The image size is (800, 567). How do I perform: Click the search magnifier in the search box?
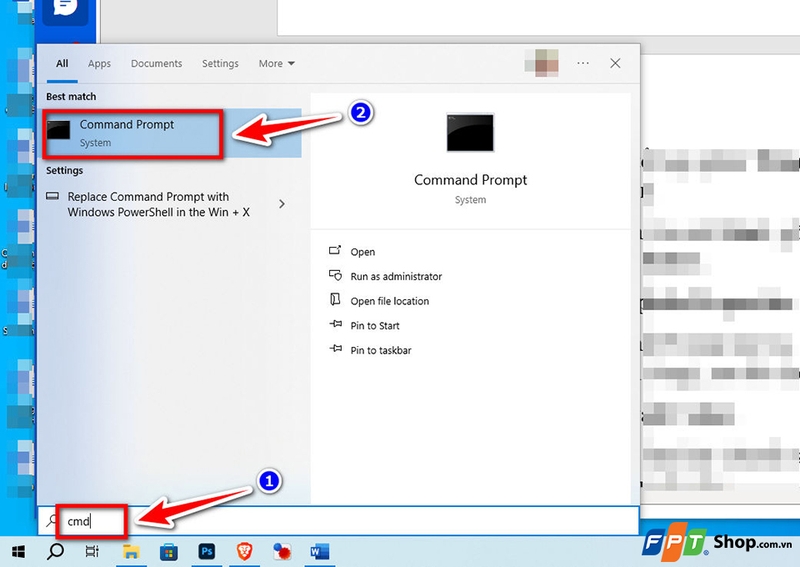click(x=52, y=521)
